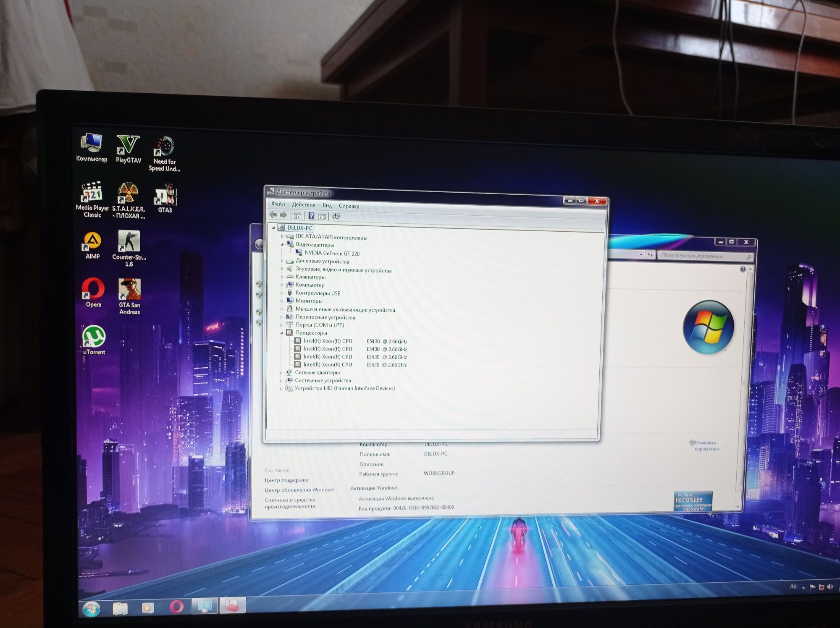Open the Windows Start orb
Screen dimensions: 840x628
point(91,609)
